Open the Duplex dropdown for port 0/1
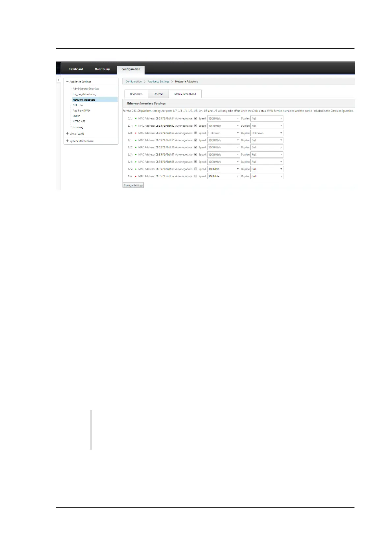The height and width of the screenshot is (554, 392). point(267,118)
